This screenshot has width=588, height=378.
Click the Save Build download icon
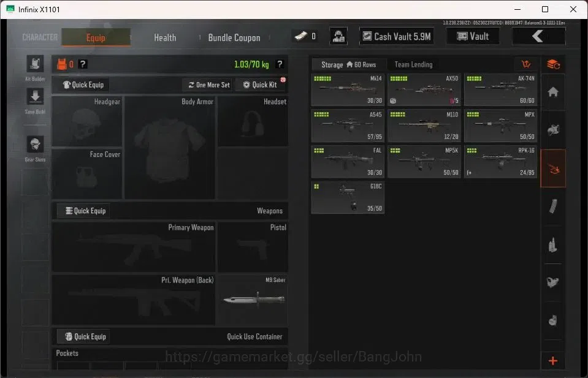(x=35, y=97)
